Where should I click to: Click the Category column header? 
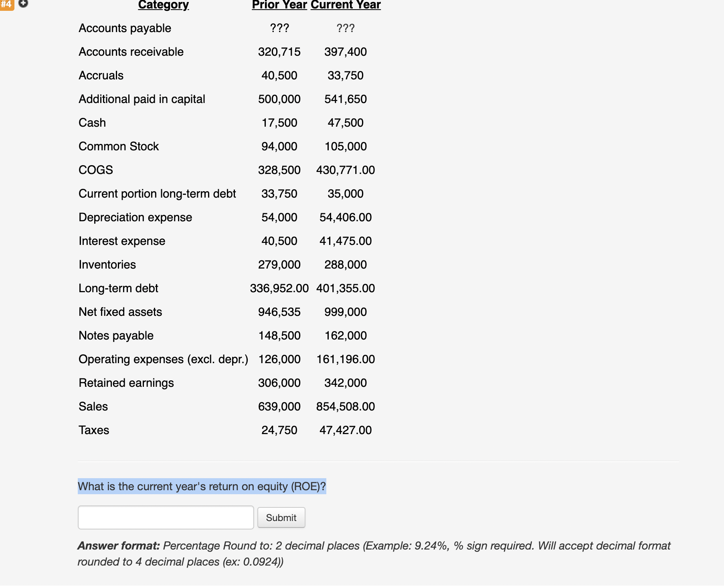163,5
